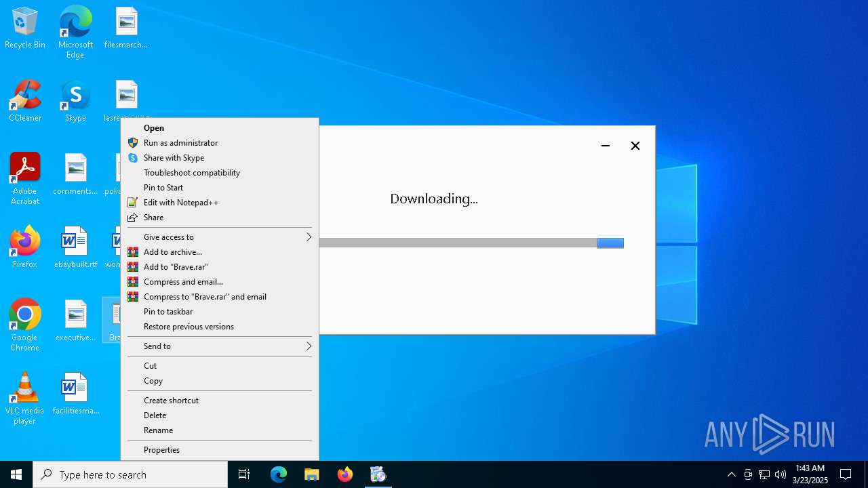
Task: Choose Share with Skype
Action: 220,158
